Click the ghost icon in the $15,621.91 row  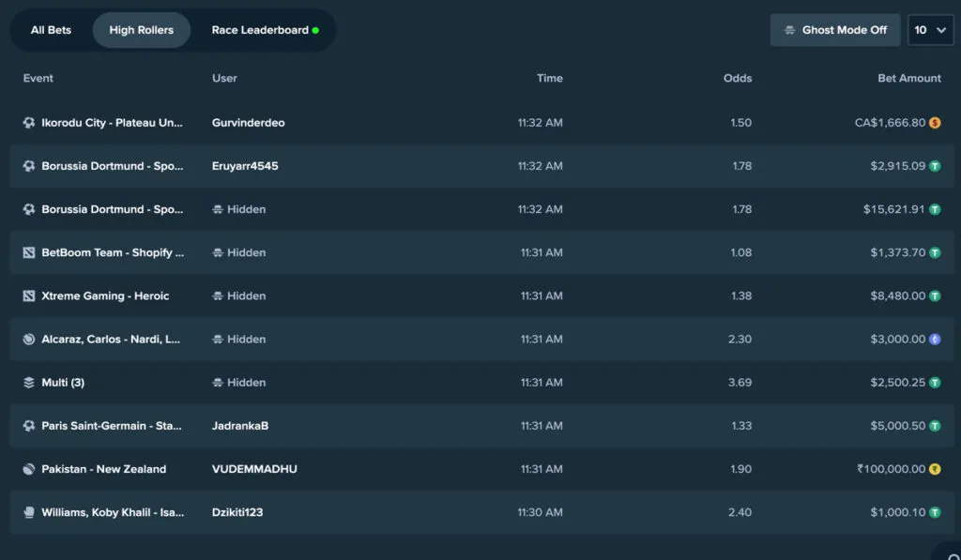point(218,209)
